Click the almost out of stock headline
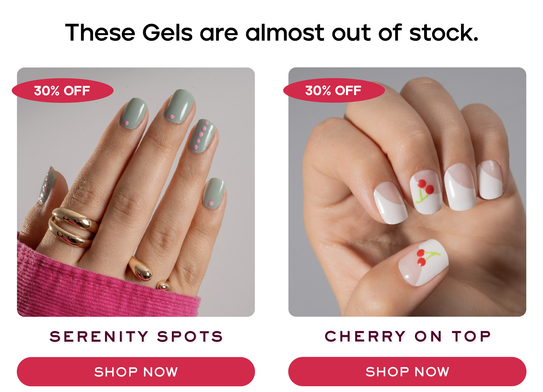 point(271,32)
